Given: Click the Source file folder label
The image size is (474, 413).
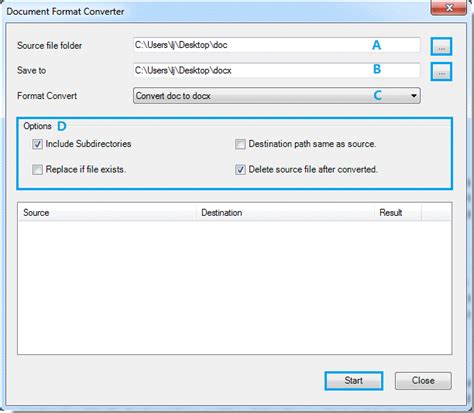Looking at the screenshot, I should pyautogui.click(x=50, y=46).
